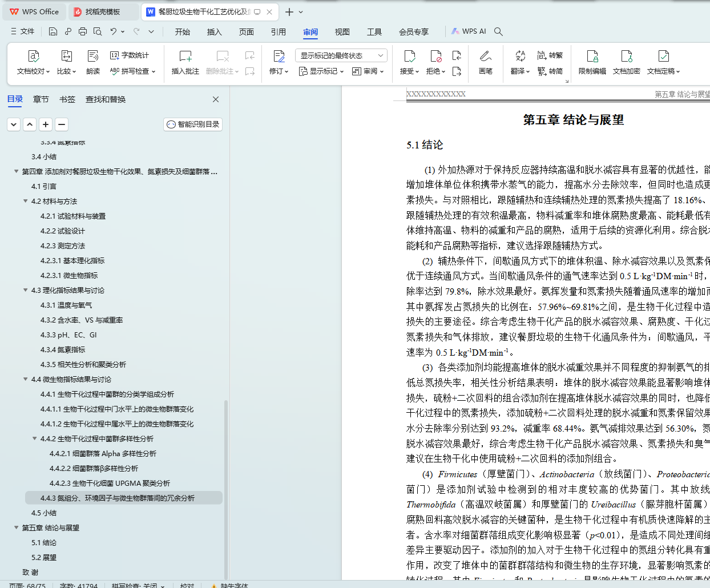Switch to 章节 pane tab
The width and height of the screenshot is (710, 588).
tap(41, 99)
